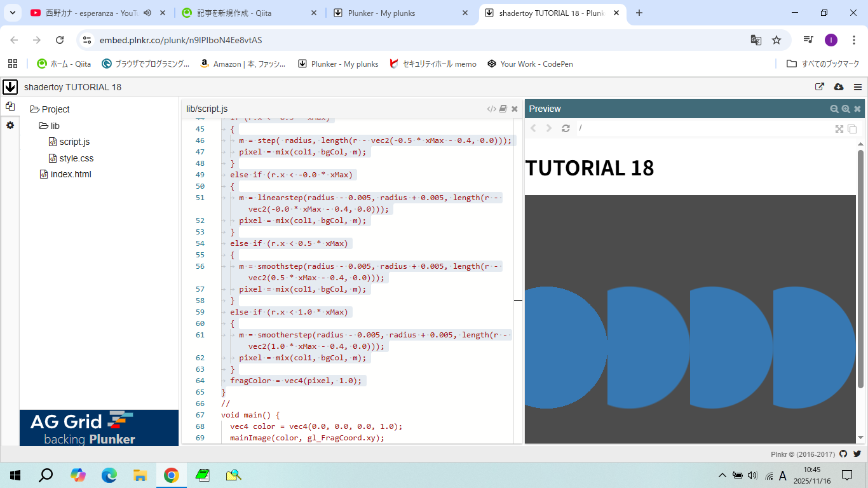Bookmark this page with the star

point(776,40)
